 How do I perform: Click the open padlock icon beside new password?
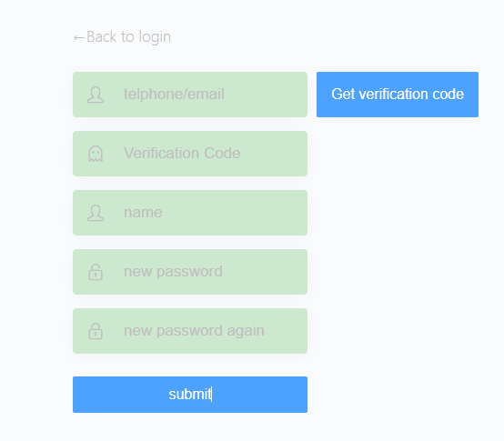coord(96,272)
